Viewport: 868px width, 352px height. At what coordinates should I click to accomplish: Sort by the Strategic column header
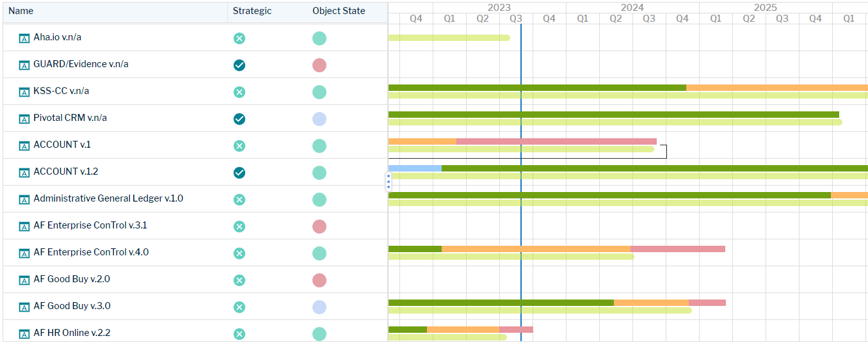252,11
